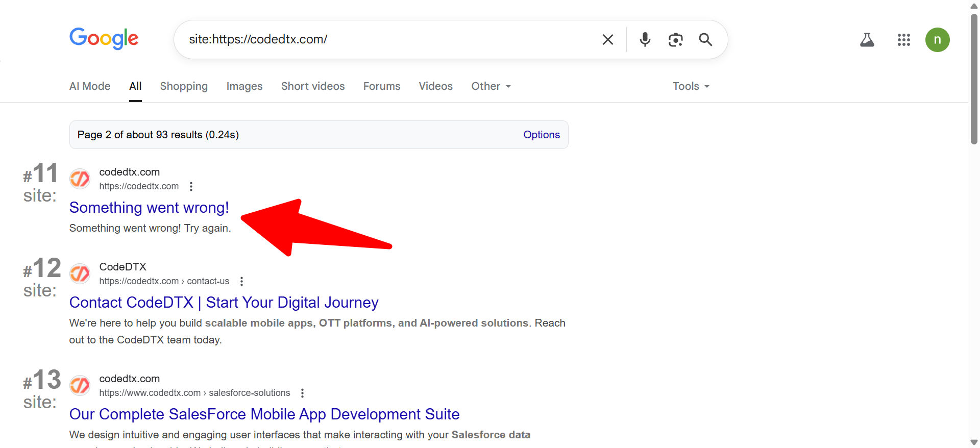The width and height of the screenshot is (980, 448).
Task: Click the 'CodeDTX' site name on result #12
Action: click(x=122, y=267)
